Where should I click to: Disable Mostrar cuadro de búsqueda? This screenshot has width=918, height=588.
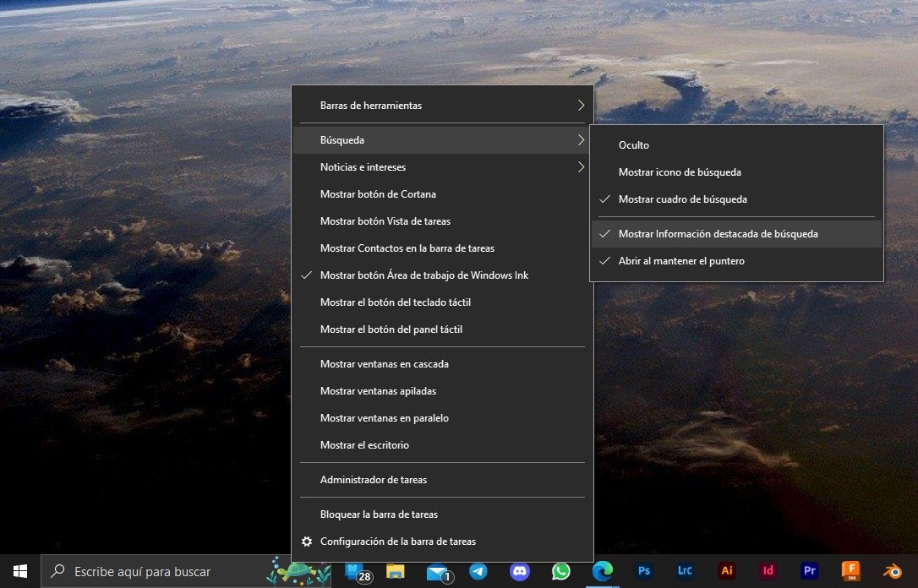[x=683, y=199]
